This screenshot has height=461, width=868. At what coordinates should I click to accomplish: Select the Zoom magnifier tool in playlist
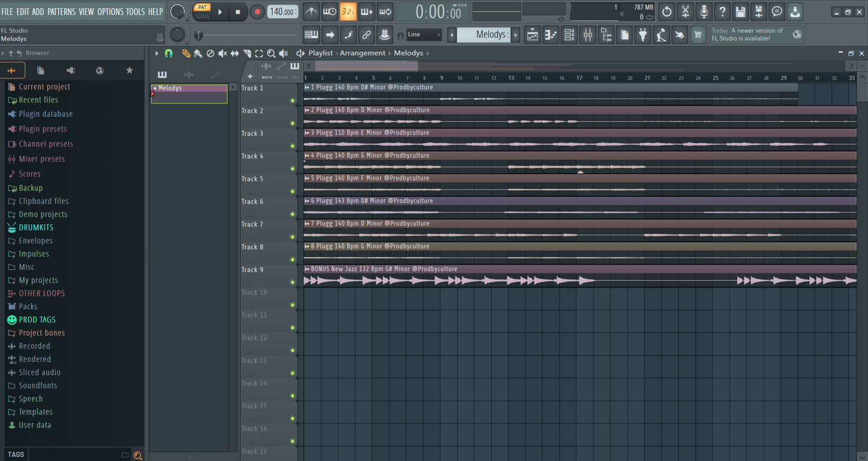[271, 53]
